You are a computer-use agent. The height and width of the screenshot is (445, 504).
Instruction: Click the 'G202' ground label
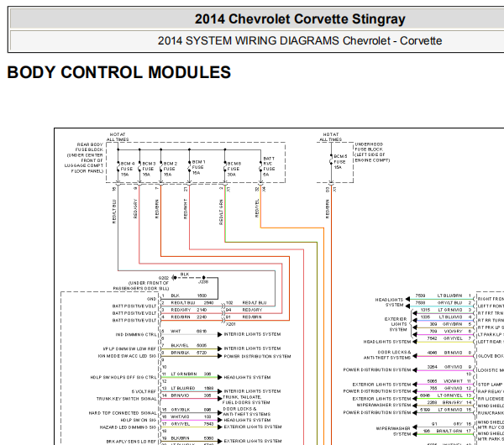pos(163,278)
